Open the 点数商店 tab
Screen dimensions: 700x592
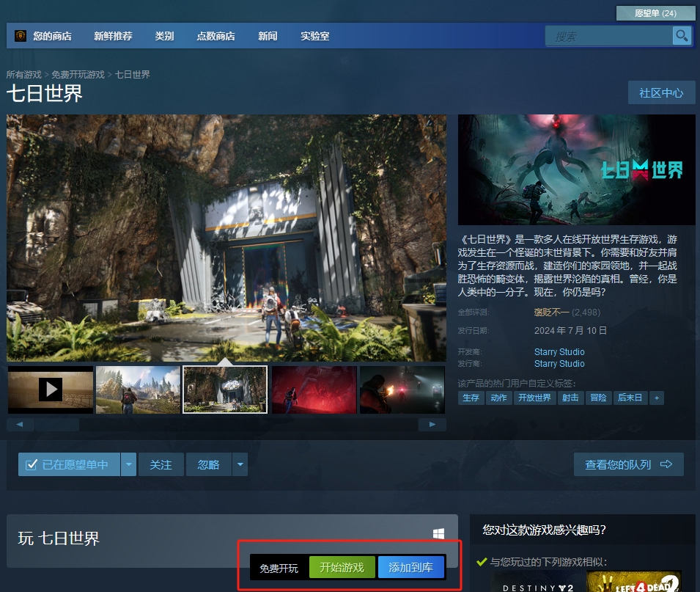(215, 36)
